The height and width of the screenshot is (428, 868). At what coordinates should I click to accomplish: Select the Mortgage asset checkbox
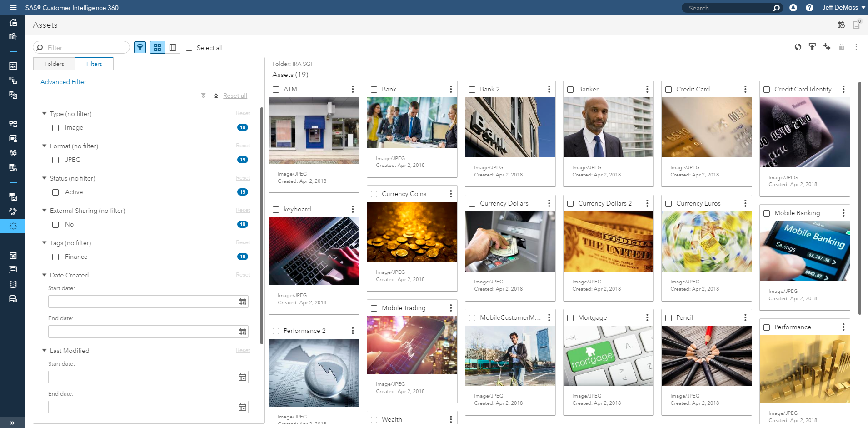[570, 318]
